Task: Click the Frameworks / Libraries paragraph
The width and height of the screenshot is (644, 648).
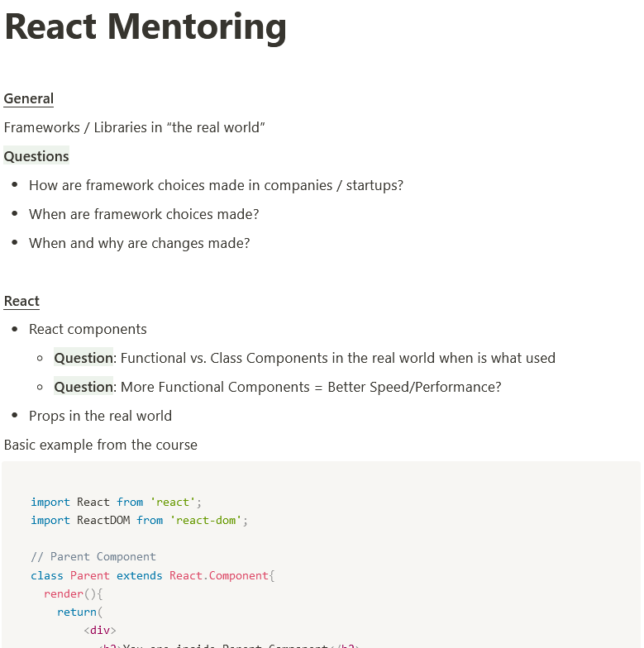Action: [134, 127]
